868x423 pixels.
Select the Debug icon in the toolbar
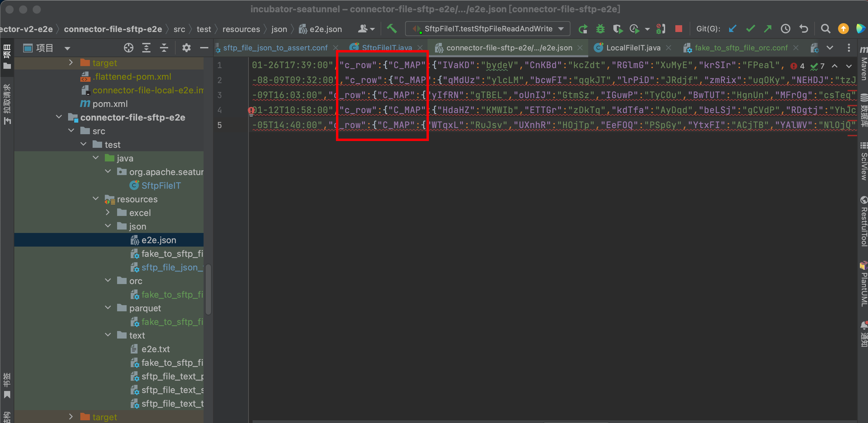(x=600, y=29)
